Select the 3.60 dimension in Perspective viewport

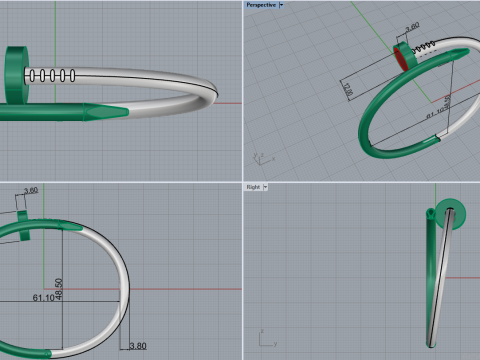(x=412, y=27)
